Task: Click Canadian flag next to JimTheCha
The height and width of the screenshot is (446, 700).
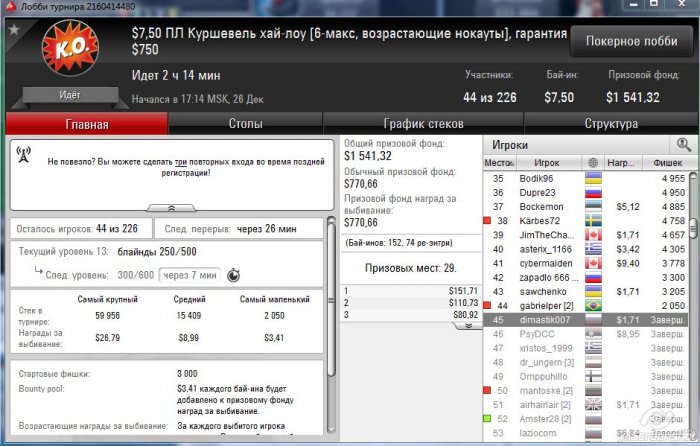Action: coord(593,235)
